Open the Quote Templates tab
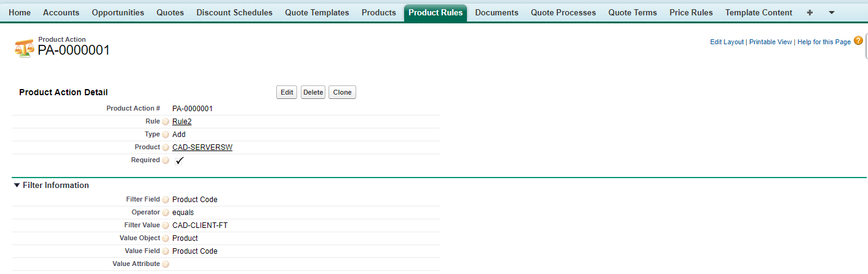868x274 pixels. 317,12
